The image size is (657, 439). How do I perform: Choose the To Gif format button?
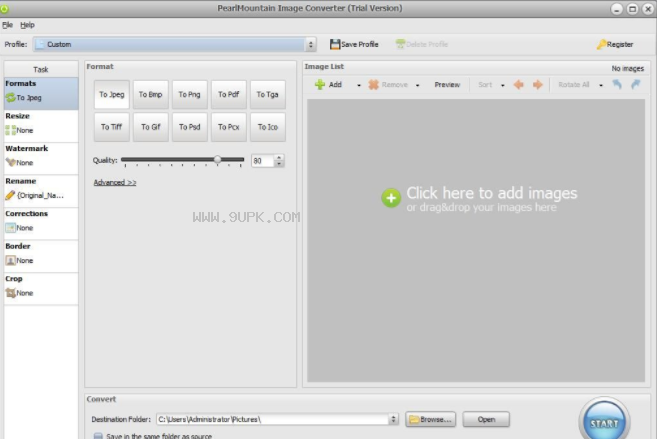point(150,127)
